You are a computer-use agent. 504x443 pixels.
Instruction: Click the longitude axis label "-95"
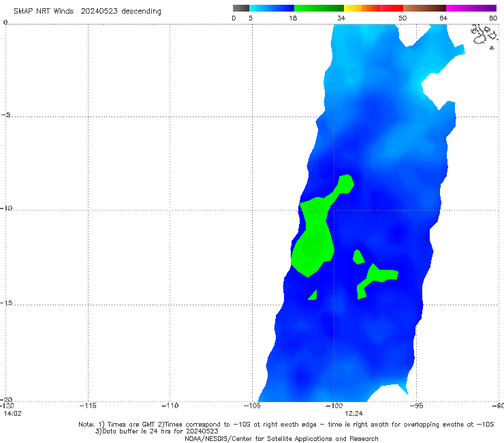416,406
